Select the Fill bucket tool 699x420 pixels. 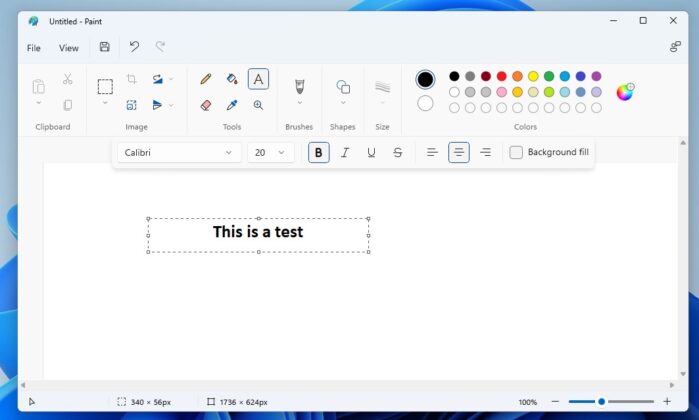(x=232, y=79)
